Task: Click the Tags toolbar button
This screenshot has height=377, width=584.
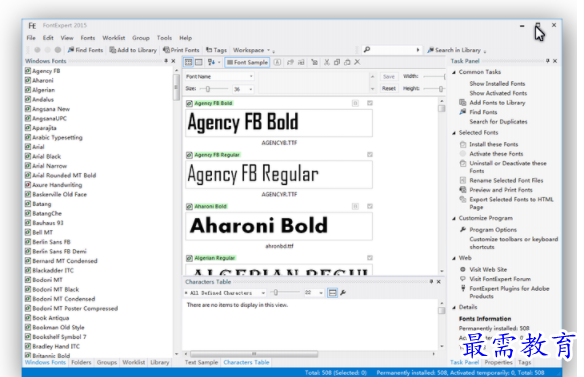Action: point(216,50)
